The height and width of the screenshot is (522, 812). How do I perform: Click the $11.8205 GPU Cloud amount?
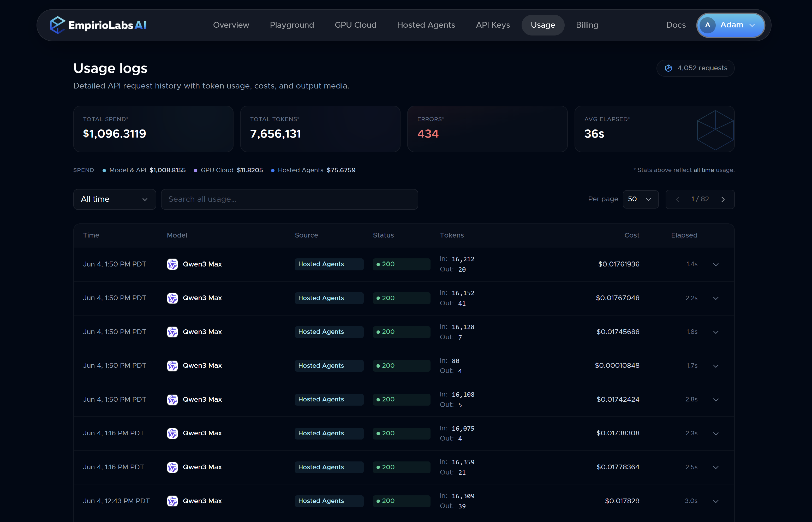click(250, 170)
